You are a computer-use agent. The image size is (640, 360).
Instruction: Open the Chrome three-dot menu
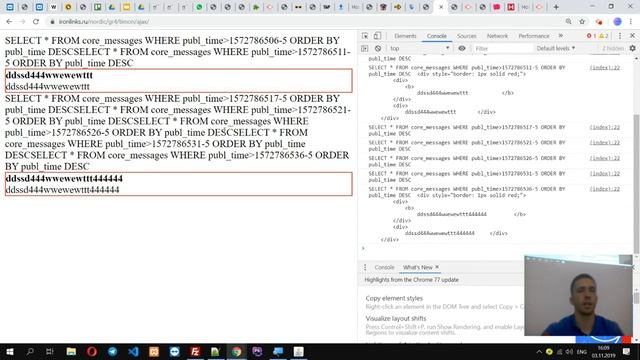coord(631,22)
